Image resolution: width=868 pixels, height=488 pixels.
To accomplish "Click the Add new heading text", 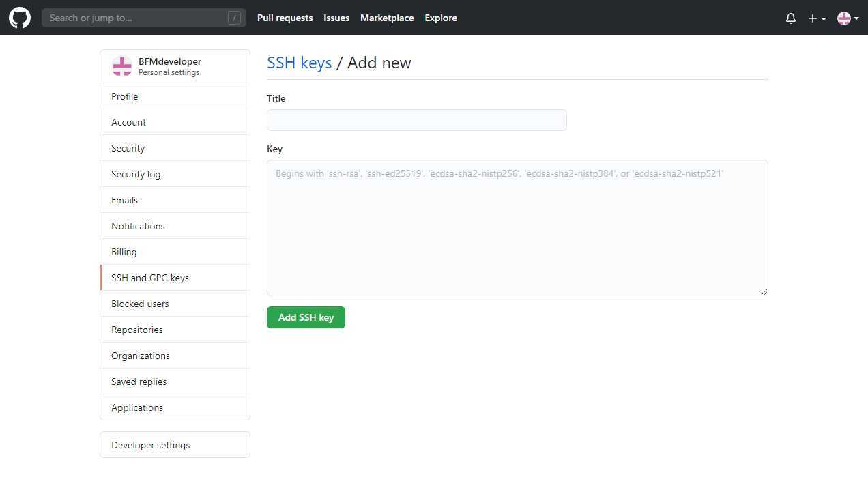I will (379, 63).
